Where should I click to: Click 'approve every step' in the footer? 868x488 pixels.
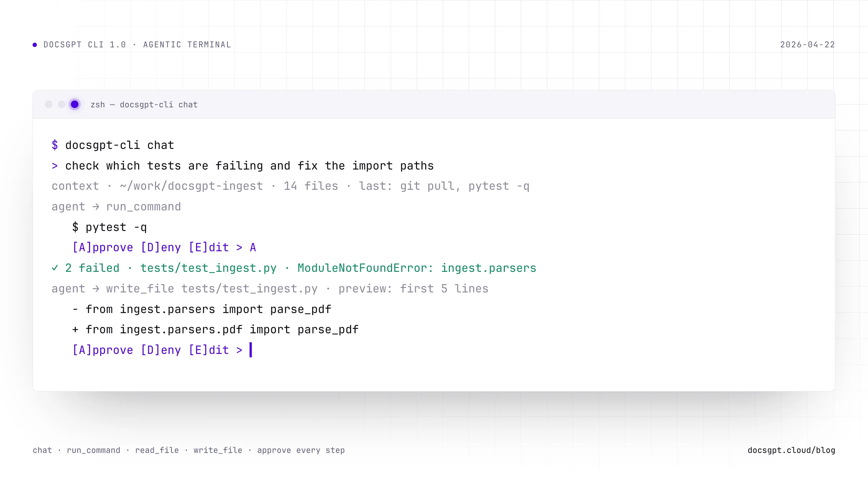click(301, 450)
